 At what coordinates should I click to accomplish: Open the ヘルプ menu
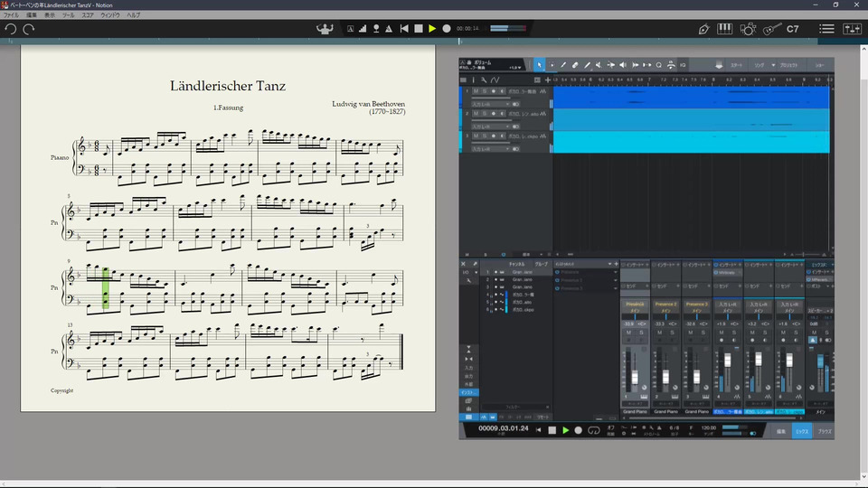pyautogui.click(x=134, y=15)
